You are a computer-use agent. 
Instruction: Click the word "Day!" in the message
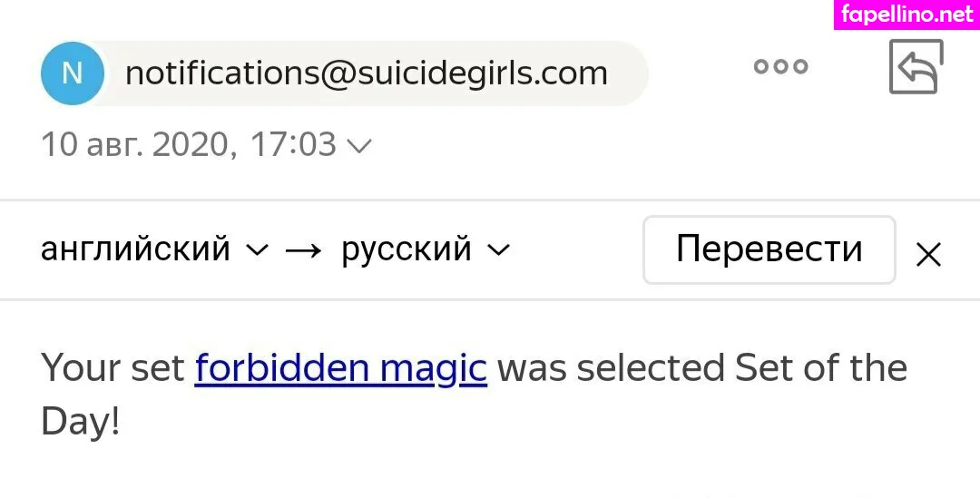[80, 422]
